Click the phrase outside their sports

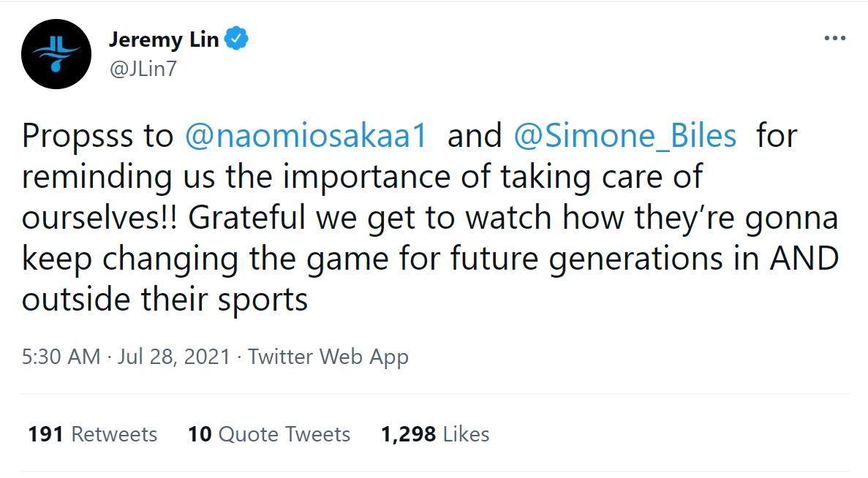point(165,300)
